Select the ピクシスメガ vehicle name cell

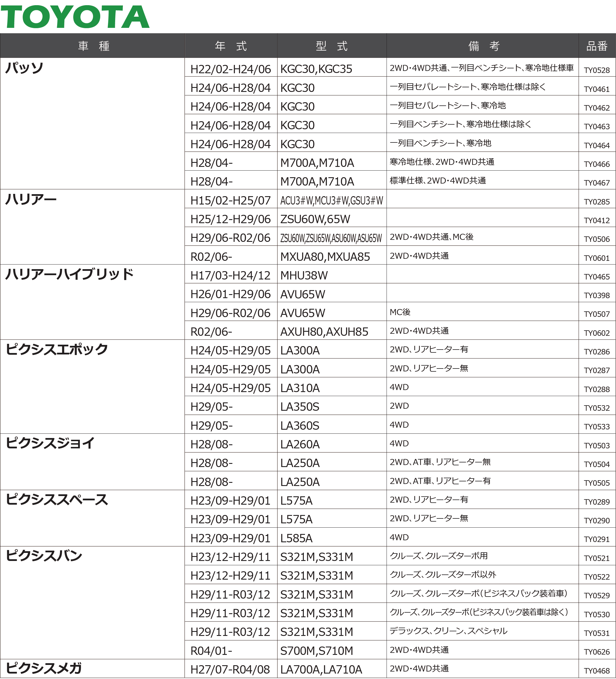point(44,668)
